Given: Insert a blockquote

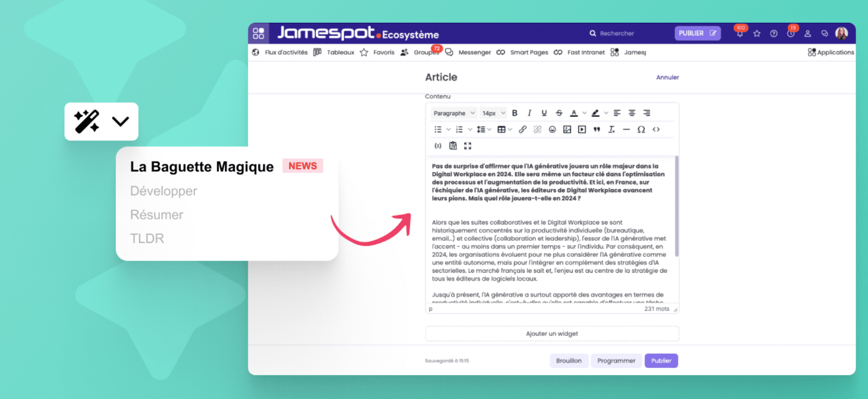Looking at the screenshot, I should (597, 130).
